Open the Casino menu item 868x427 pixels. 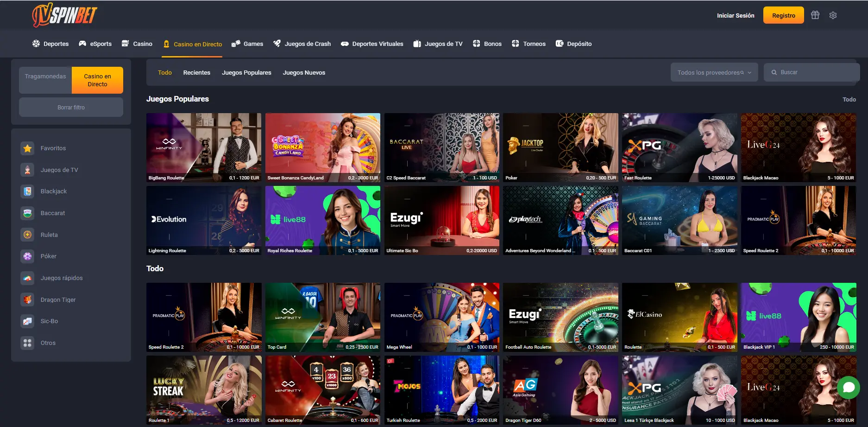click(x=137, y=44)
